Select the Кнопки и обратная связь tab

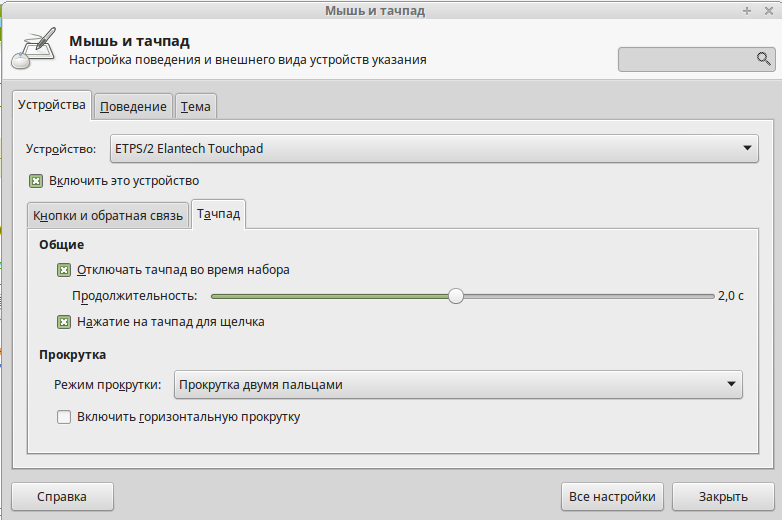pos(108,215)
